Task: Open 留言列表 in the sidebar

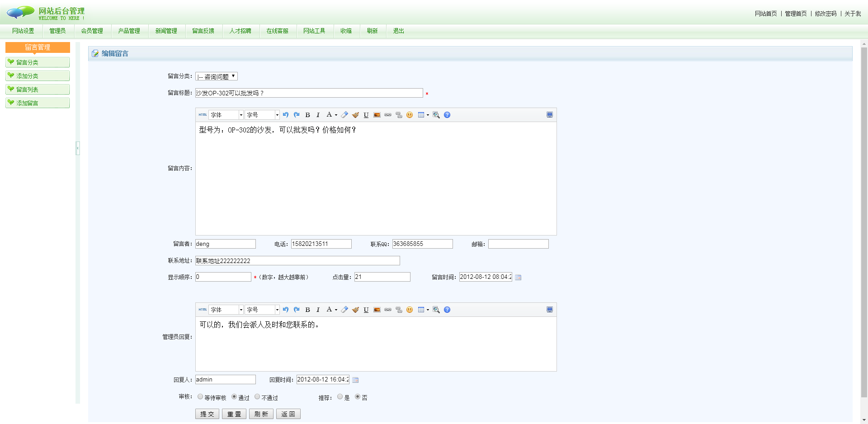Action: 38,90
